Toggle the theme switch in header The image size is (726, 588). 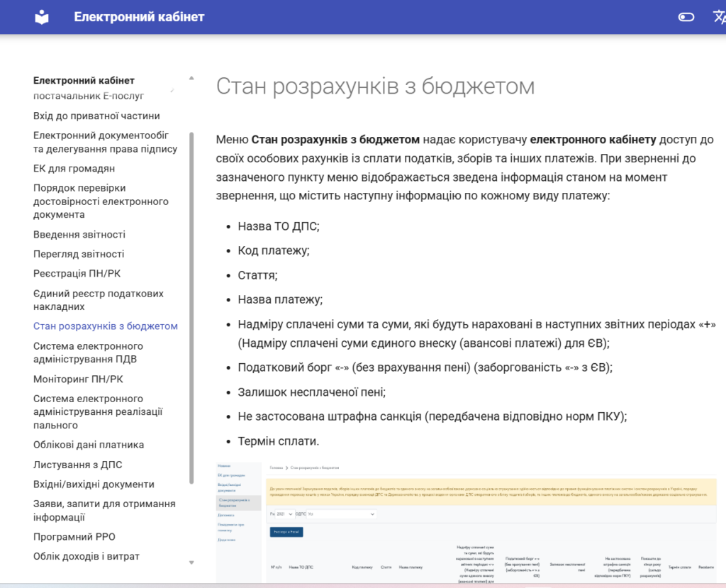point(686,17)
